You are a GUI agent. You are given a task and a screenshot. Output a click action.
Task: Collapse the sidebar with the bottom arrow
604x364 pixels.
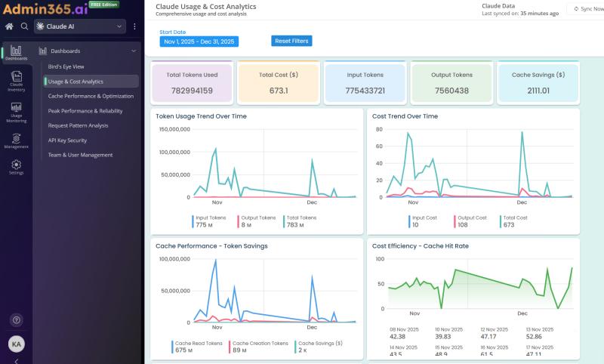point(16,361)
